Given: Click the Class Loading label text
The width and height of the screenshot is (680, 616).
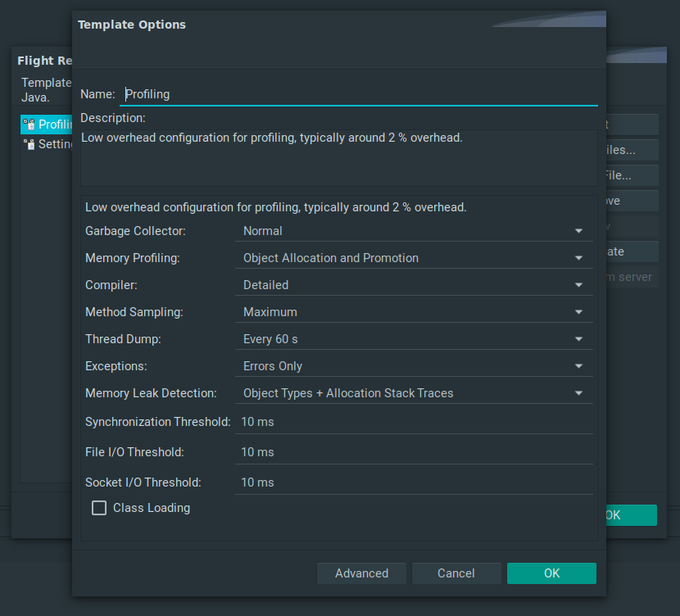Looking at the screenshot, I should pyautogui.click(x=152, y=508).
